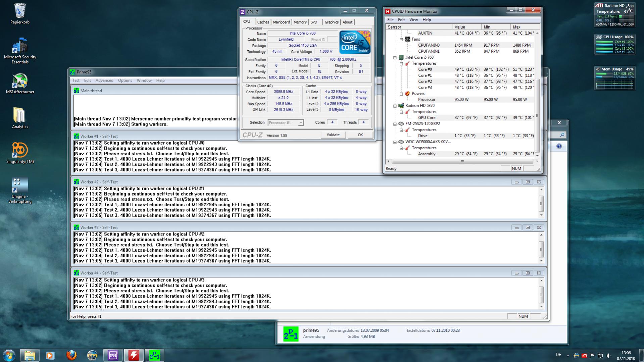Viewport: 644px width, 362px height.
Task: Select the CPU-Z taskbar button
Action: pyautogui.click(x=113, y=355)
